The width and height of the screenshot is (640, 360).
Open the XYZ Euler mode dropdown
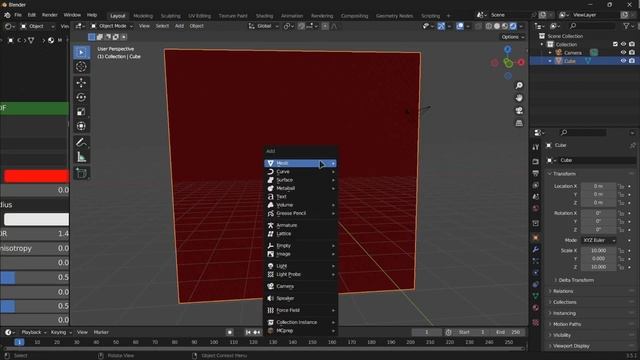(x=599, y=240)
